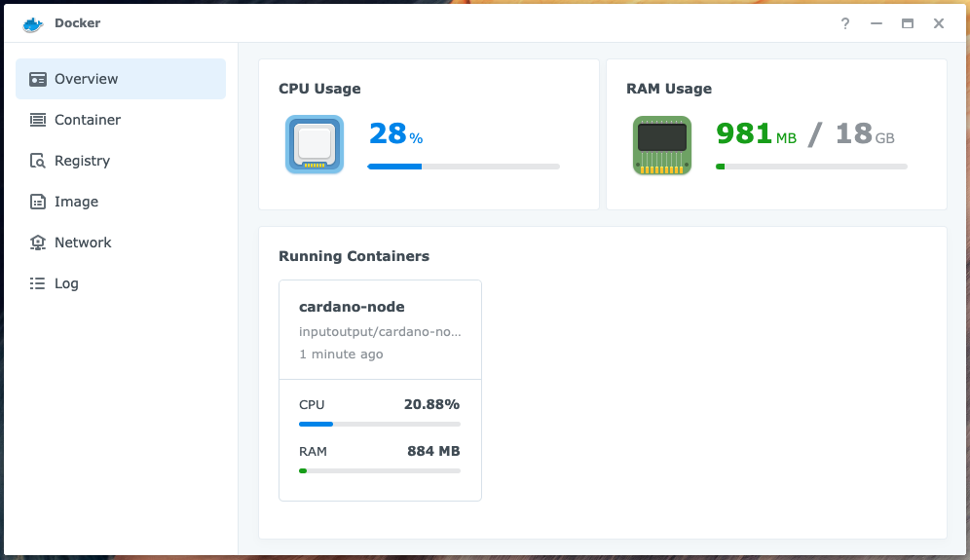Click the Image file icon
This screenshot has width=970, height=560.
38,202
